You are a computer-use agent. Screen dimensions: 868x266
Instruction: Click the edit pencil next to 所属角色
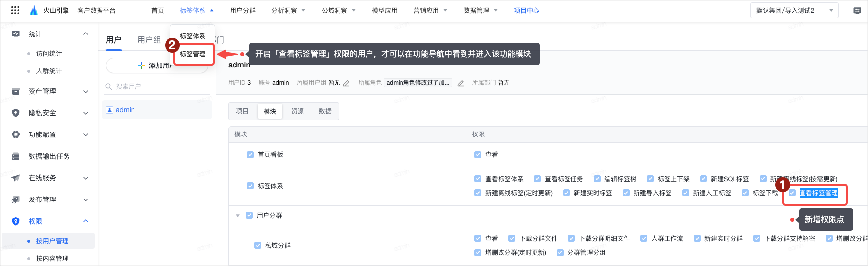pyautogui.click(x=461, y=83)
